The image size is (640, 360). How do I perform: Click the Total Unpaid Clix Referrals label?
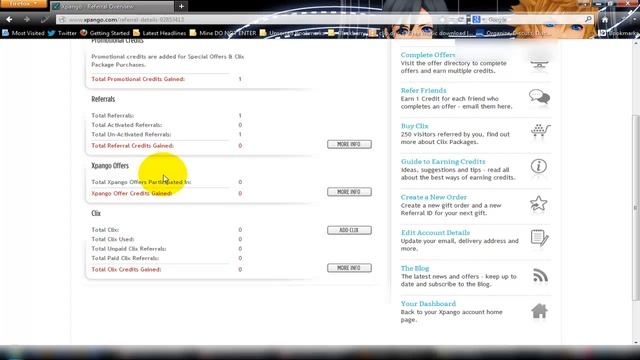(129, 249)
